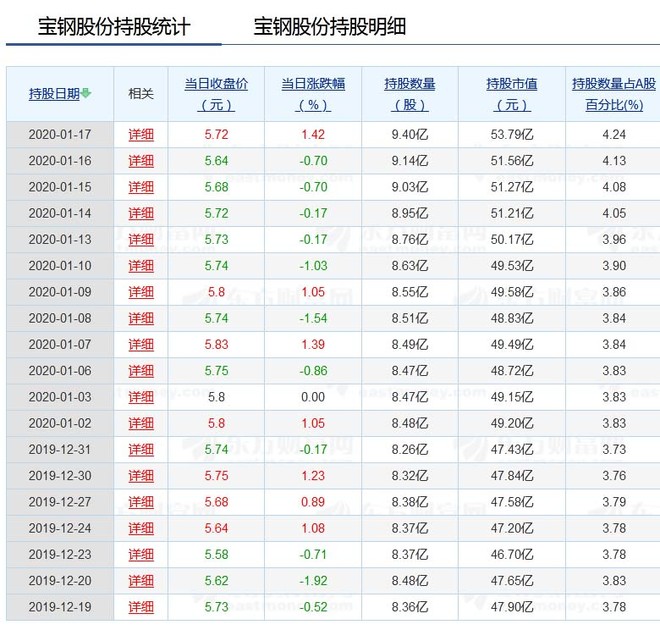
Task: Click share count 8.26亿
Action: tap(410, 449)
